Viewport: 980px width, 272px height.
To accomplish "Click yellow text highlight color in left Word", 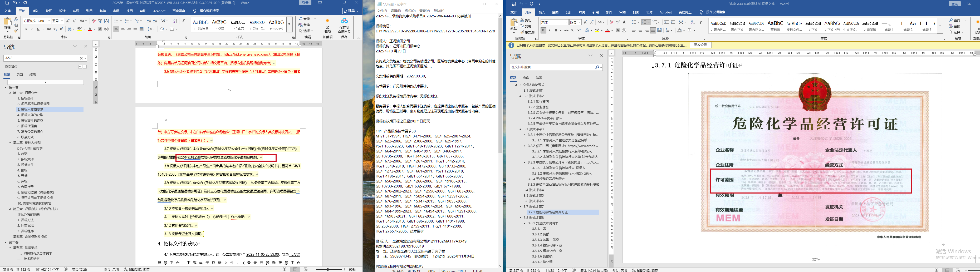I will pyautogui.click(x=80, y=29).
